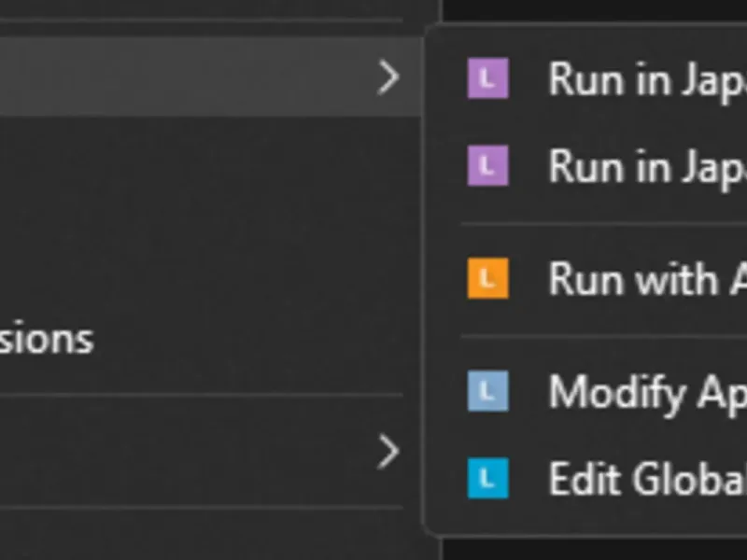Click the cyan icon next to Edit Global

click(487, 479)
